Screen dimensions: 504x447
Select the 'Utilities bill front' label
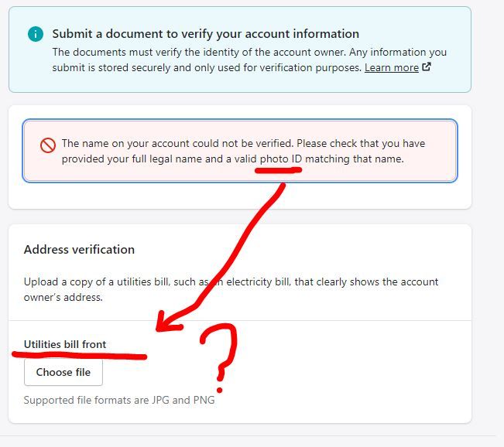[x=65, y=344]
